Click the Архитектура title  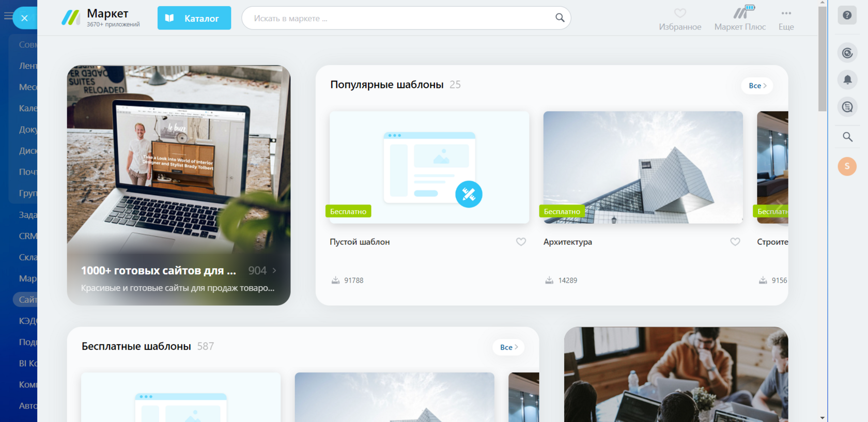coord(568,242)
